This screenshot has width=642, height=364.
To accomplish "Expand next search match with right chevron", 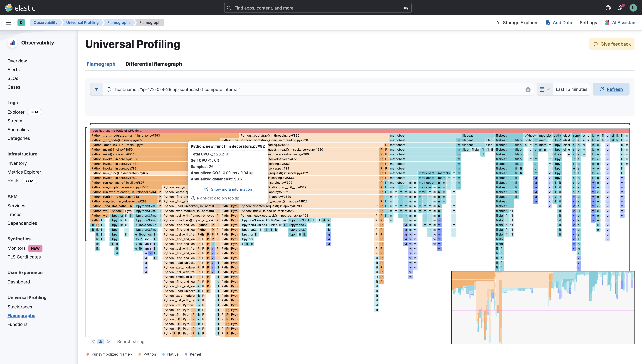I will click(x=109, y=342).
